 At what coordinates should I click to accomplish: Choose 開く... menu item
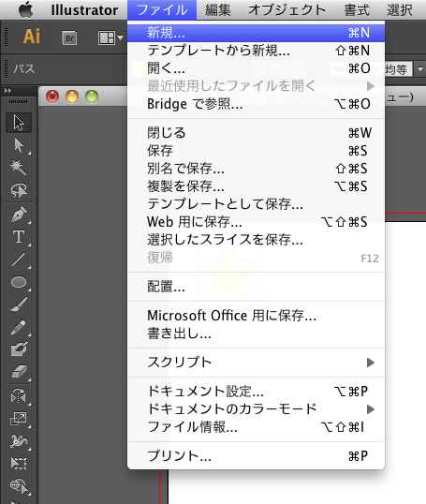coord(257,67)
